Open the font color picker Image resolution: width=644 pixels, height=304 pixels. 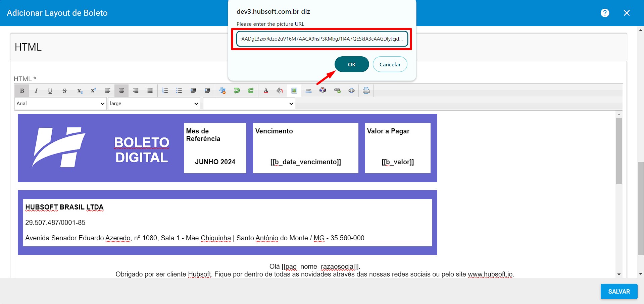[x=266, y=90]
